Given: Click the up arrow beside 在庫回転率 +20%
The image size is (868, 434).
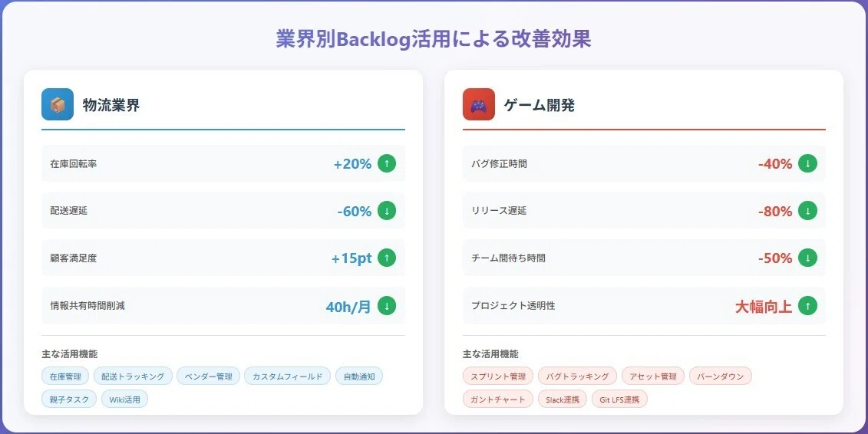Looking at the screenshot, I should [x=387, y=163].
